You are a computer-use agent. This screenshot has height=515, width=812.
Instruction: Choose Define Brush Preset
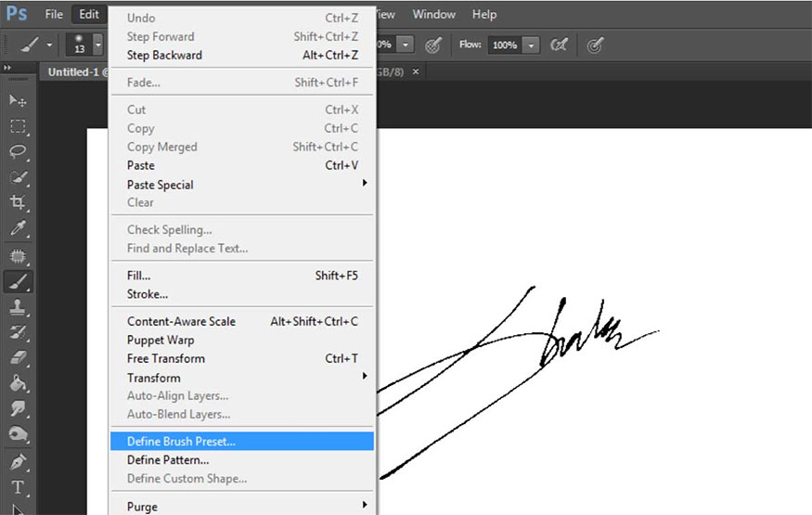(242, 441)
